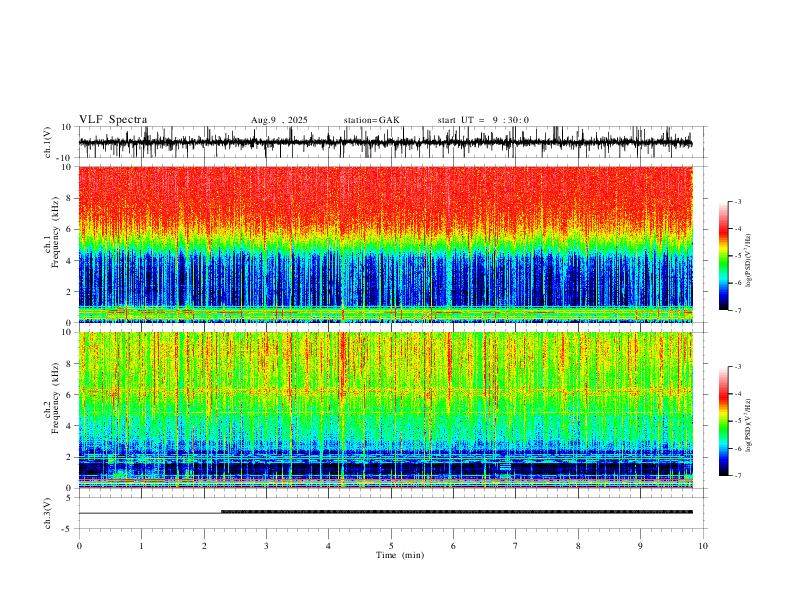Click the '-3' value on ch.1 colorbar

tap(738, 201)
